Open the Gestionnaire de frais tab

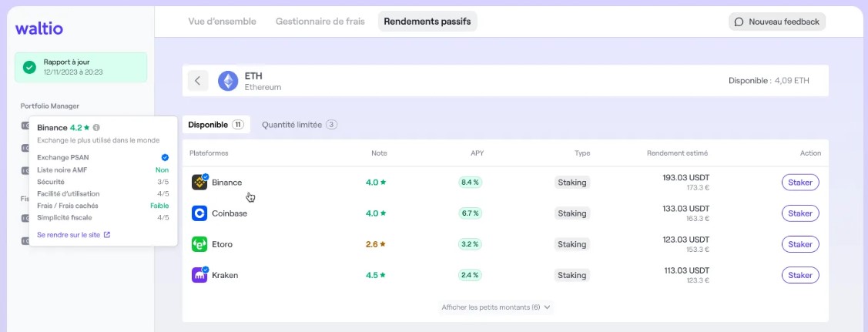point(320,22)
